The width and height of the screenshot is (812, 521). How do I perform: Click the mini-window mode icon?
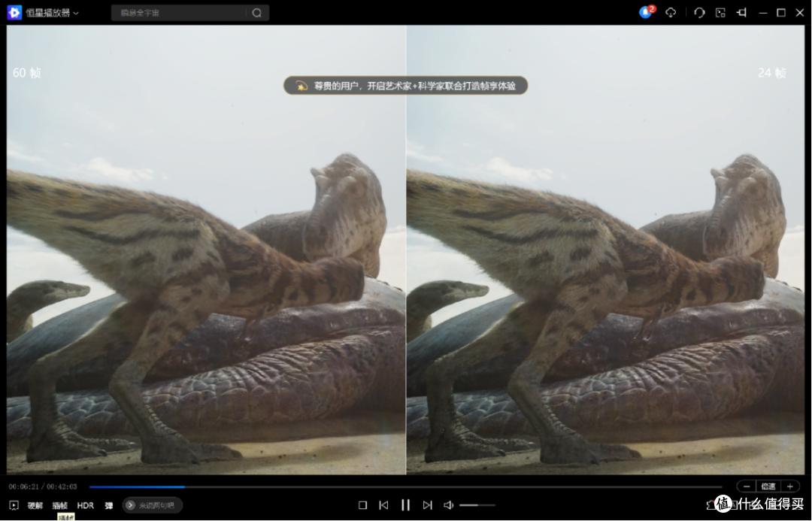coord(720,13)
